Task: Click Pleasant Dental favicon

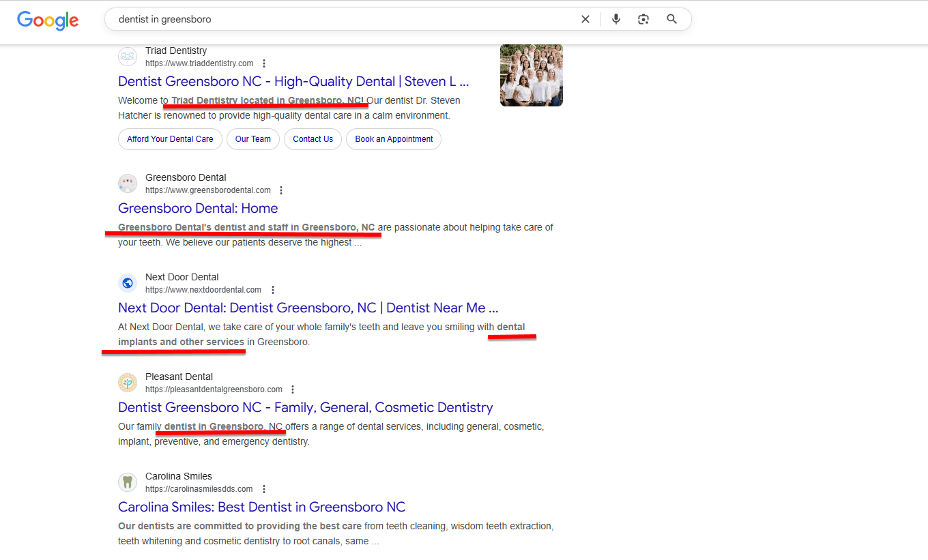Action: coord(128,383)
